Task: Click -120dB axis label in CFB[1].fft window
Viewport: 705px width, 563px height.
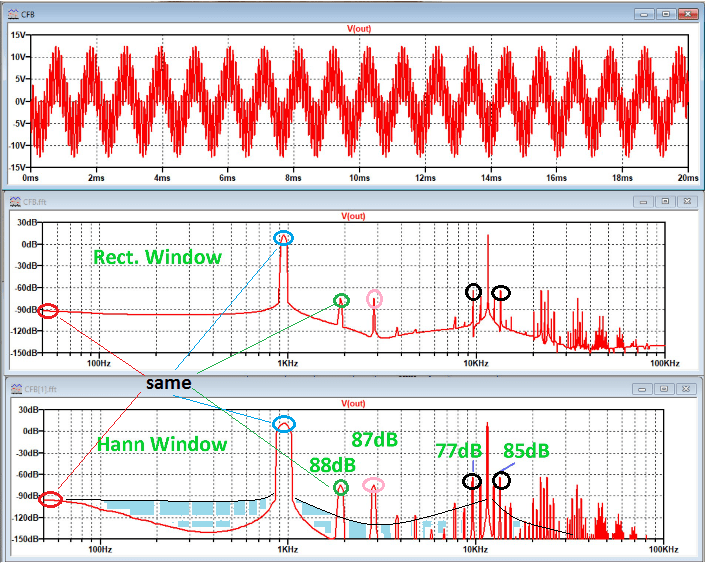Action: pyautogui.click(x=25, y=518)
